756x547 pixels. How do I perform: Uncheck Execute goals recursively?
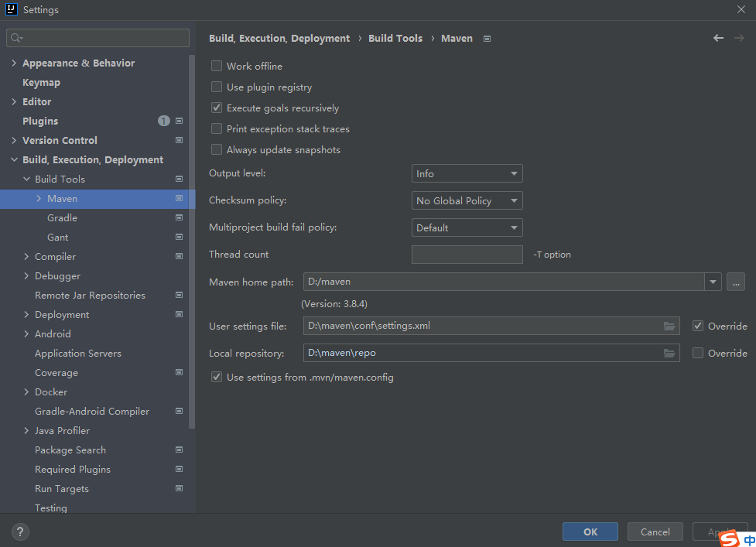coord(217,108)
